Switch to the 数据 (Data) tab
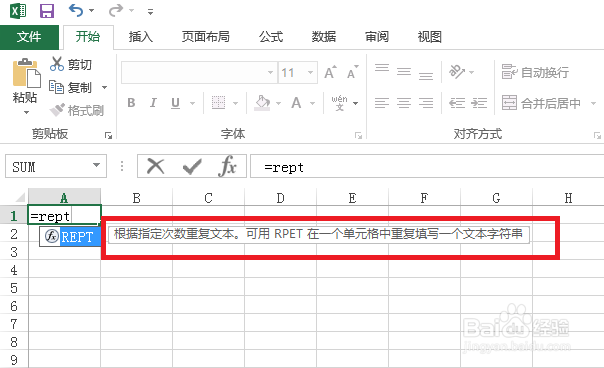The height and width of the screenshot is (368, 604). pos(324,37)
